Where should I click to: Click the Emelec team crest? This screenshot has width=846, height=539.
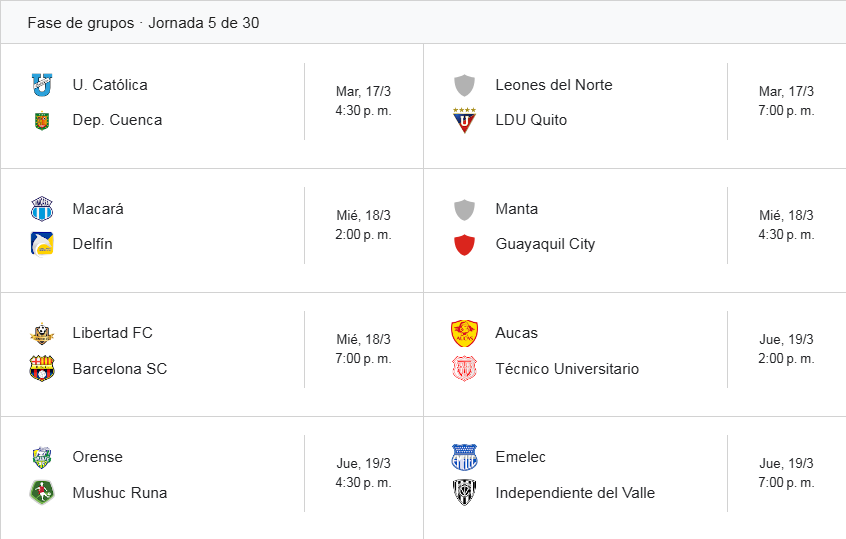(x=464, y=457)
